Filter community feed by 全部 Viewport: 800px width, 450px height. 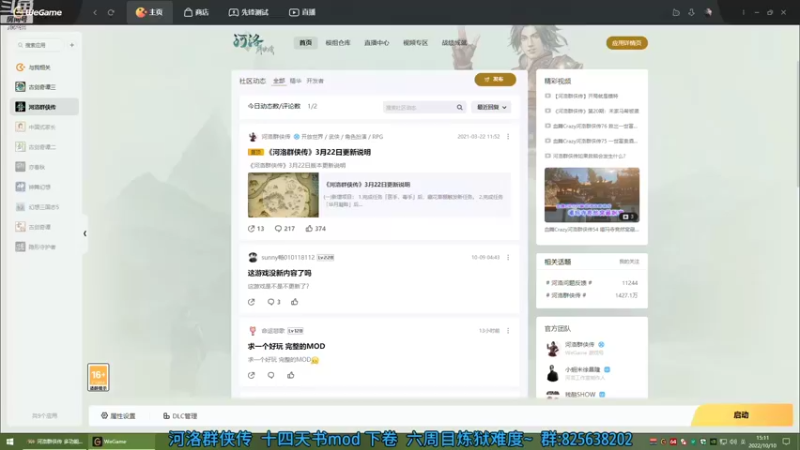[x=279, y=81]
